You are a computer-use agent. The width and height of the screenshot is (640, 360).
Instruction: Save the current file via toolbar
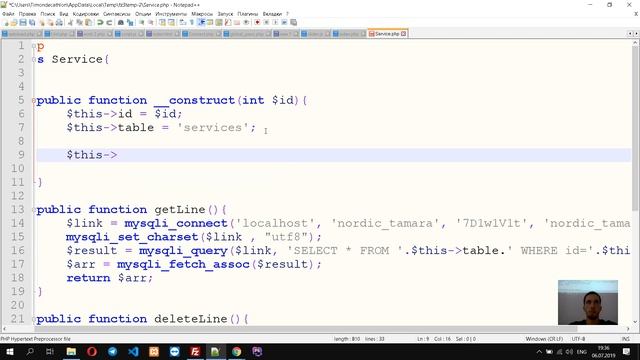[23, 22]
